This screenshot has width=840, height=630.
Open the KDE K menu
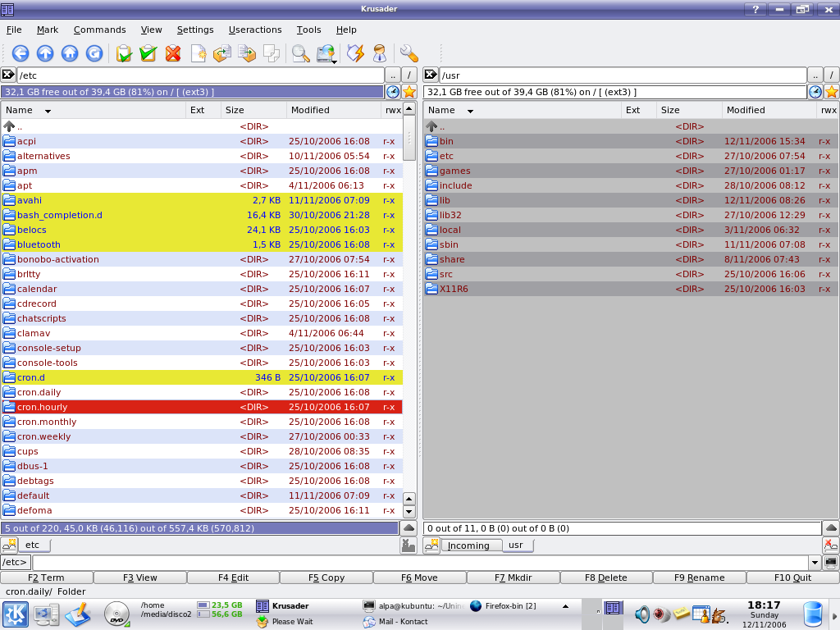click(16, 614)
